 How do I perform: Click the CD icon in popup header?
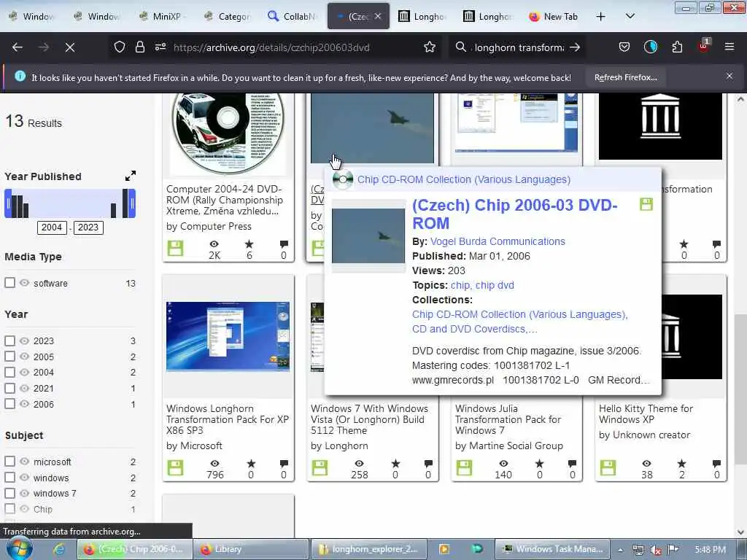tap(343, 179)
